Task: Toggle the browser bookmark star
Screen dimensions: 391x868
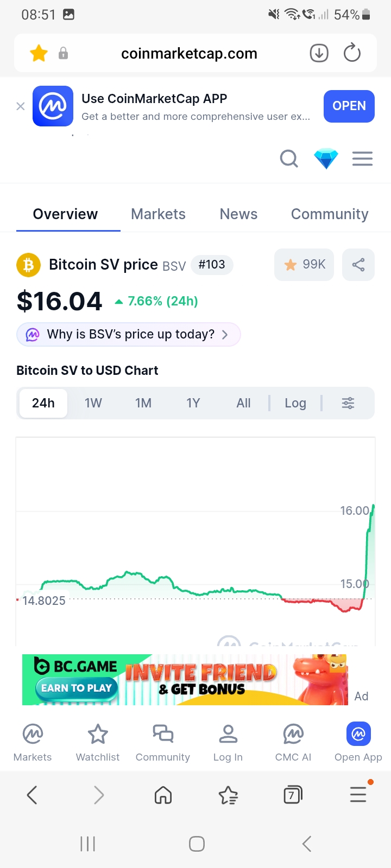Action: pyautogui.click(x=39, y=53)
